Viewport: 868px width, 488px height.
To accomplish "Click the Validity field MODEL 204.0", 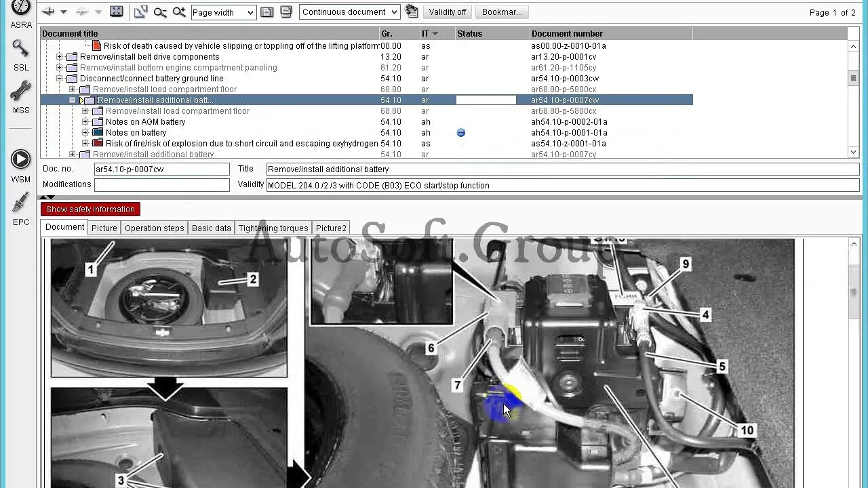I will point(562,185).
